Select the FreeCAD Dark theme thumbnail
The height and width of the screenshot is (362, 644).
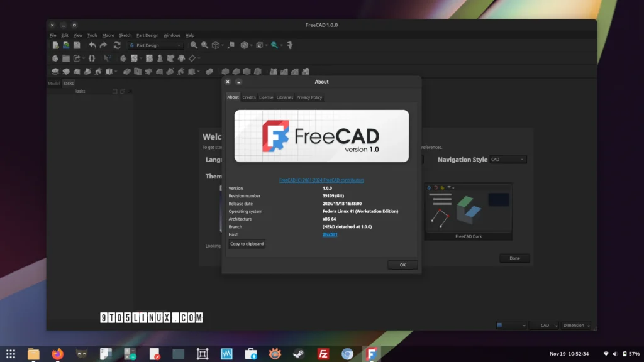point(469,212)
